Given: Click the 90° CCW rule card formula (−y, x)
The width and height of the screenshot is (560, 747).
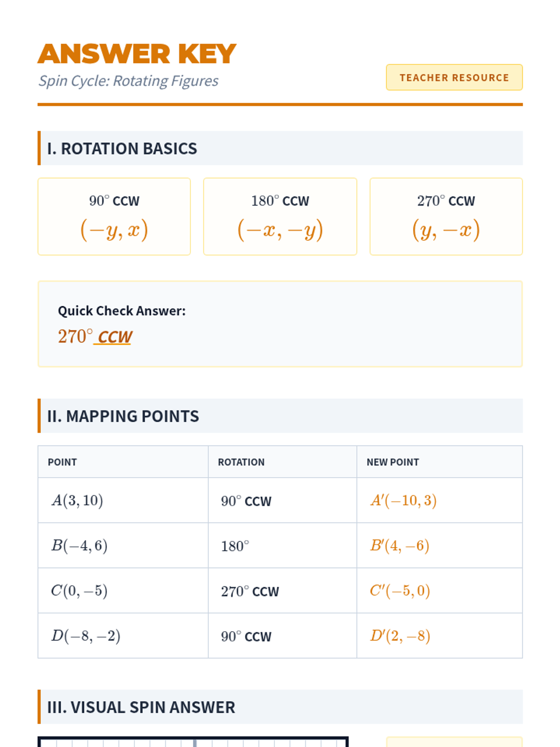Looking at the screenshot, I should pos(114,230).
